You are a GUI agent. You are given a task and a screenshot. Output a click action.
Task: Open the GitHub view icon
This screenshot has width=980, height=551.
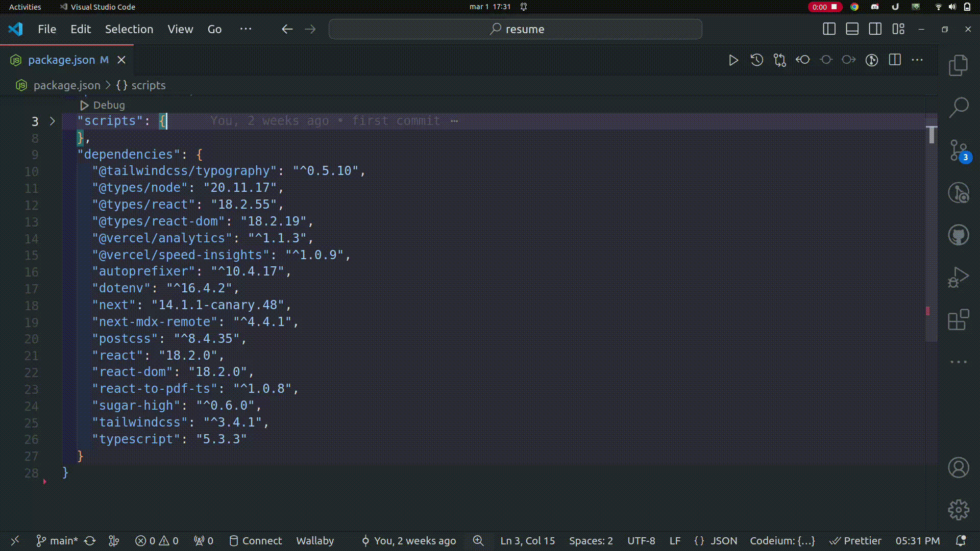point(958,235)
